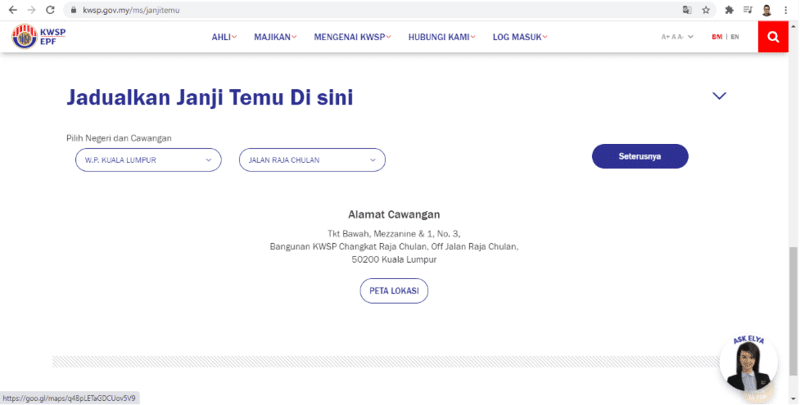Screen dimensions: 800x405
Task: Collapse the Jadualkan Janji Temu section chevron
Action: 718,96
